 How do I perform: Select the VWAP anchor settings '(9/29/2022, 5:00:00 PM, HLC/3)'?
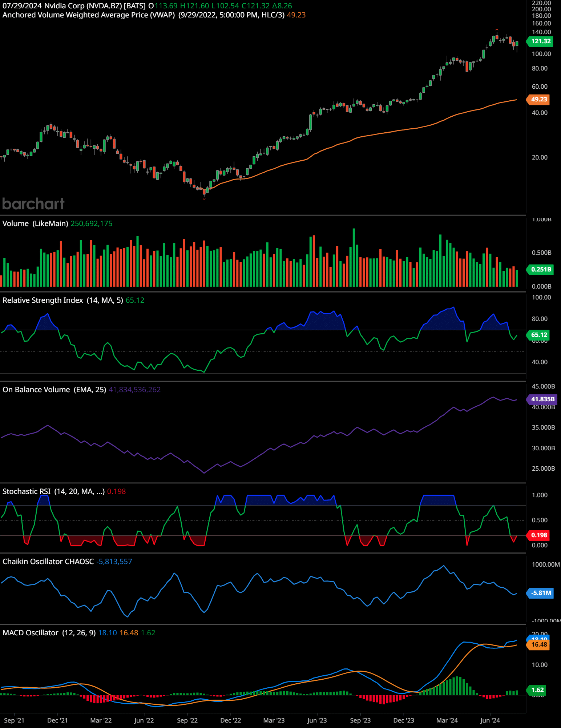point(231,15)
